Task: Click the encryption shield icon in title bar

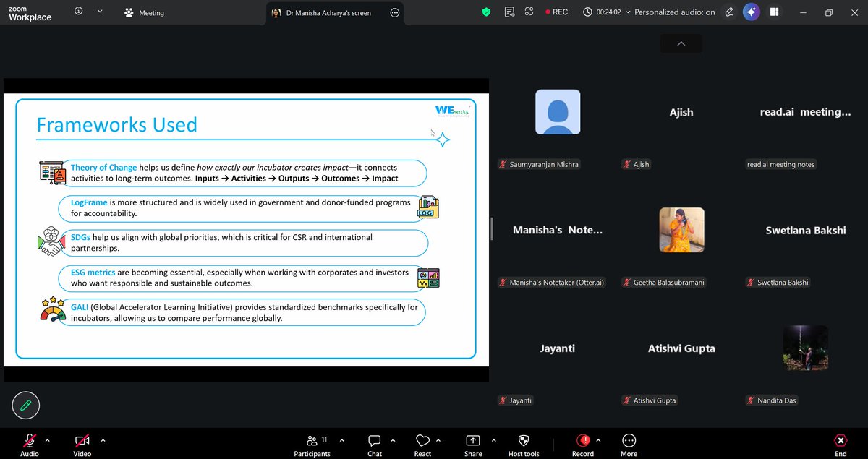Action: (486, 12)
